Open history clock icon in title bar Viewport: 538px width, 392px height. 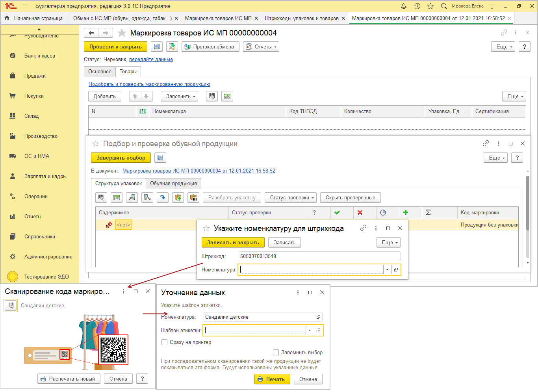[x=417, y=6]
